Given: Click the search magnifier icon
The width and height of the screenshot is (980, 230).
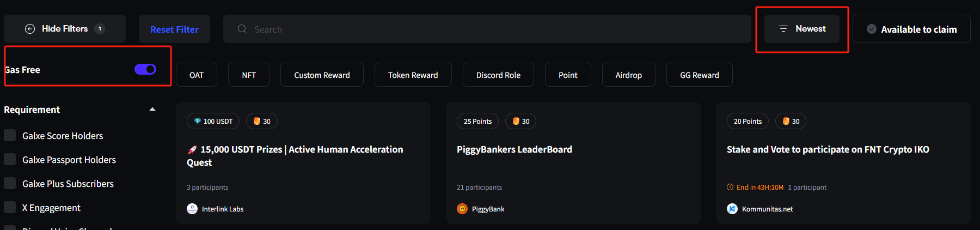Looking at the screenshot, I should tap(242, 29).
